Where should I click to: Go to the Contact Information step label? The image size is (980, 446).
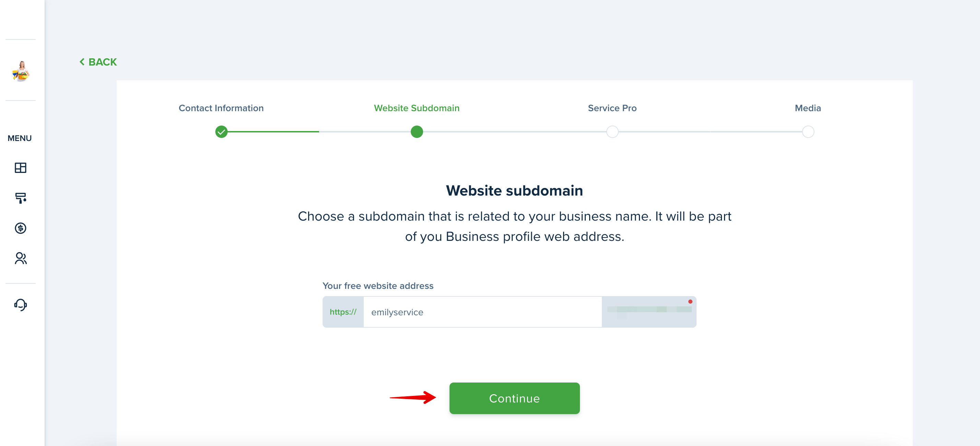[x=221, y=108]
